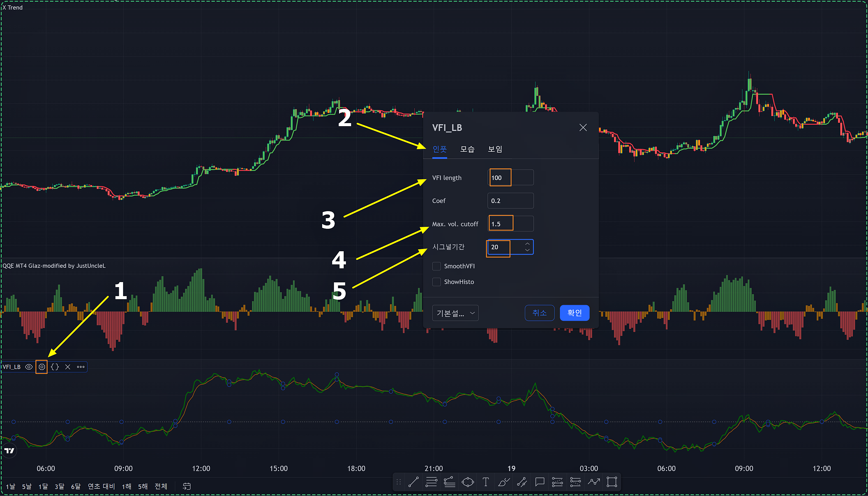Open VFI_LB indicator settings gear
868x496 pixels.
(x=41, y=367)
